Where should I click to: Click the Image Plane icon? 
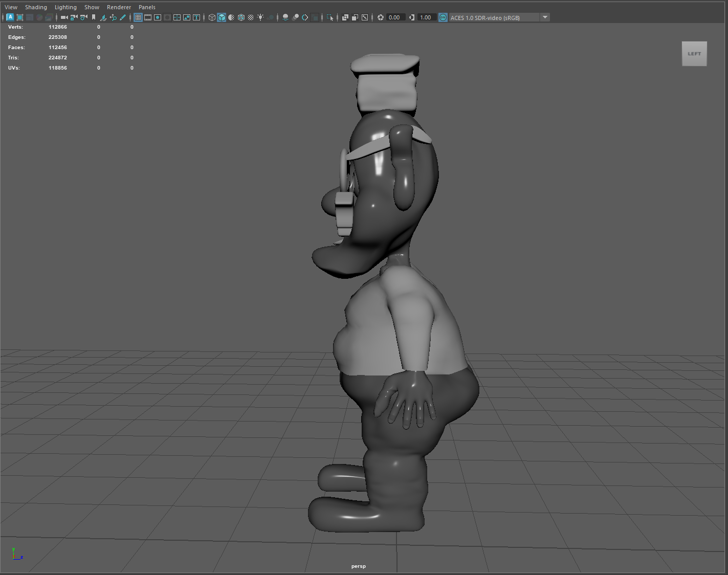click(x=103, y=17)
